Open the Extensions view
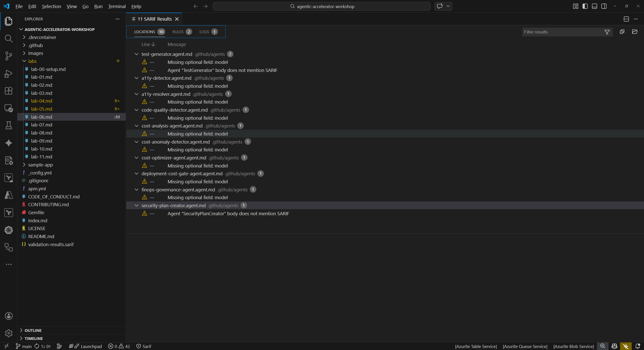The width and height of the screenshot is (644, 350). 9,91
